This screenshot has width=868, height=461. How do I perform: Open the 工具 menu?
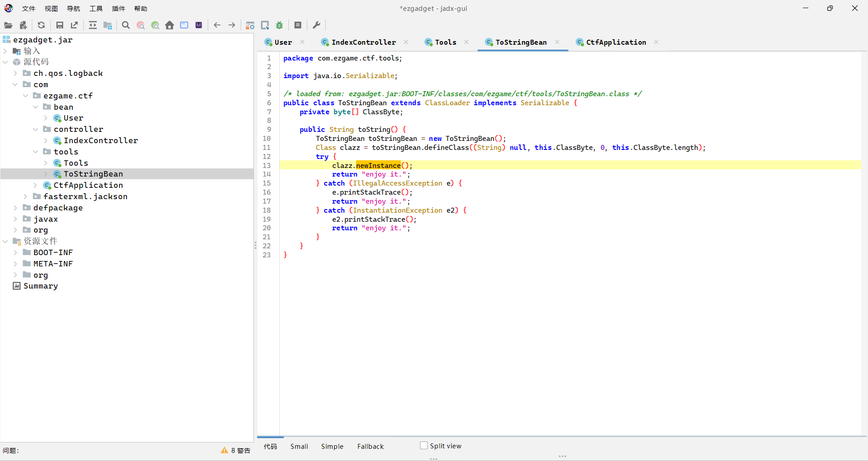pyautogui.click(x=96, y=9)
